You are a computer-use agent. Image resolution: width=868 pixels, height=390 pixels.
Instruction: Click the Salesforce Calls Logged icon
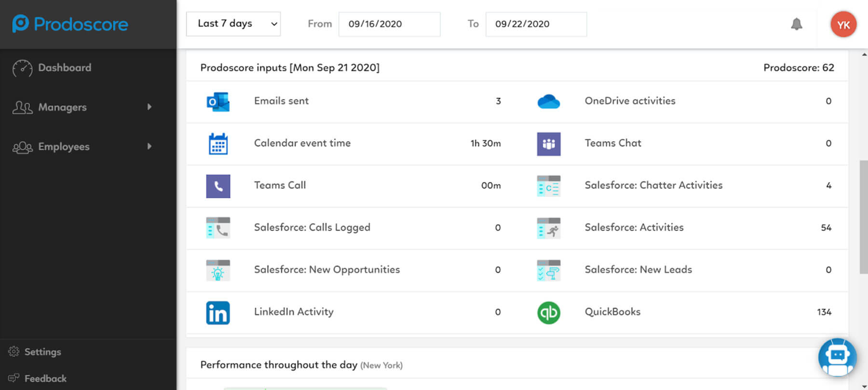(x=218, y=228)
